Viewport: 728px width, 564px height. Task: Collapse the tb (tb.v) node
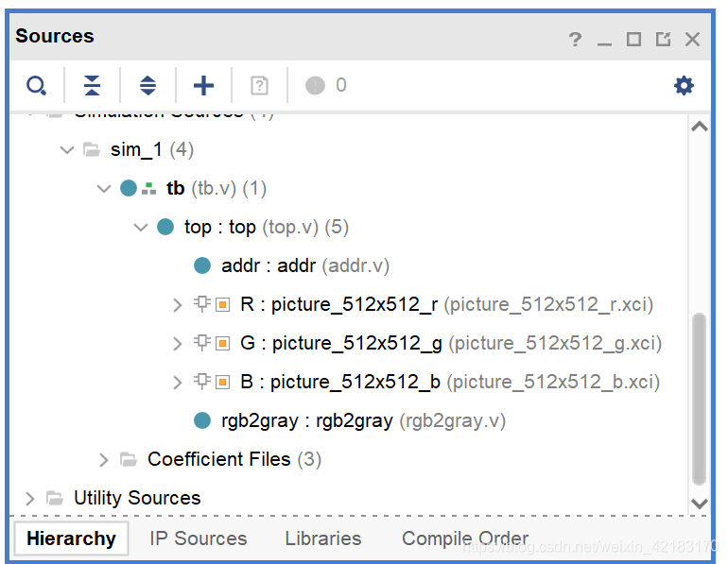point(104,188)
